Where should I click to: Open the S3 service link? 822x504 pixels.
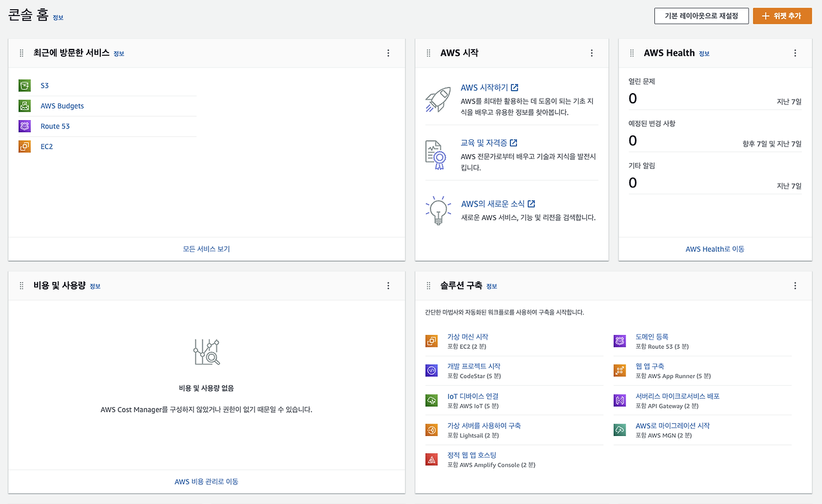[44, 85]
